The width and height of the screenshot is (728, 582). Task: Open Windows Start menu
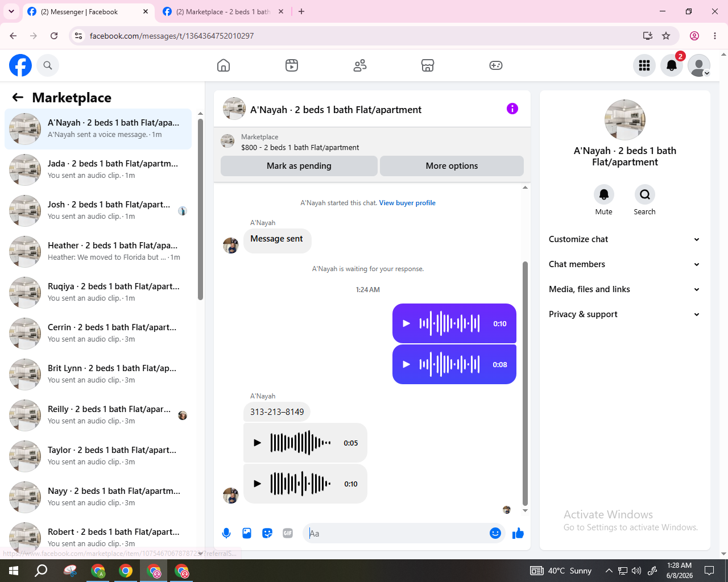click(x=14, y=571)
